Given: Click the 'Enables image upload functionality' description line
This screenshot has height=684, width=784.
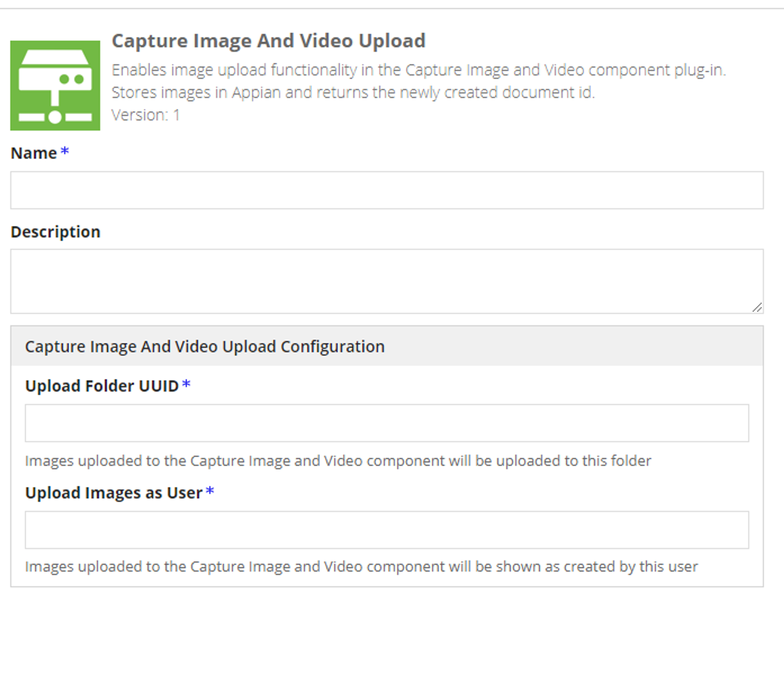Looking at the screenshot, I should [x=419, y=70].
